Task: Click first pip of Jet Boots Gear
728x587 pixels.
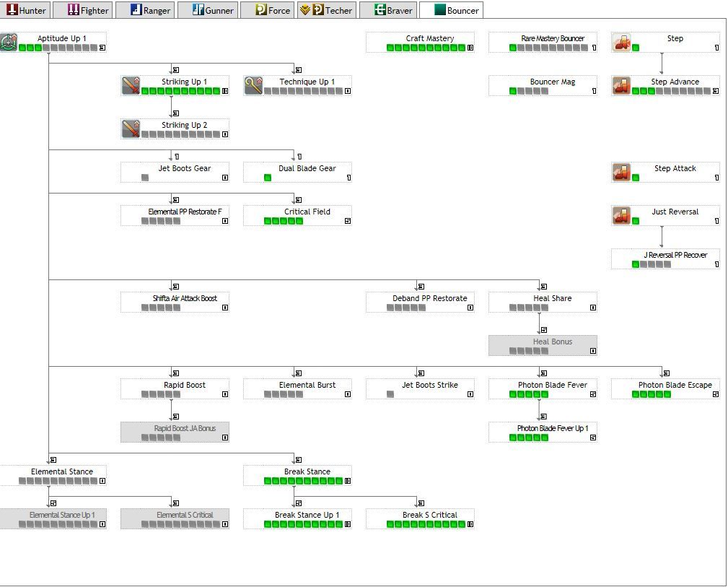Action: (145, 178)
